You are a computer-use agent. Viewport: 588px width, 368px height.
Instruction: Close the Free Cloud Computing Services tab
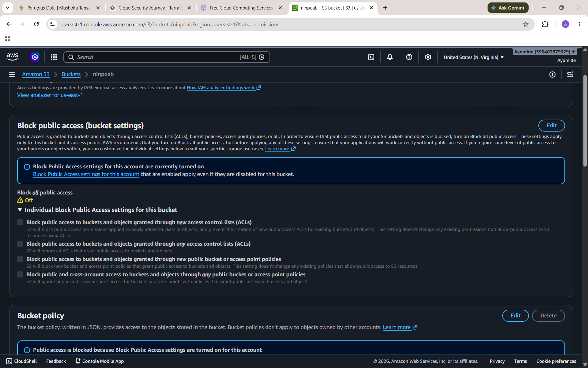click(x=280, y=8)
